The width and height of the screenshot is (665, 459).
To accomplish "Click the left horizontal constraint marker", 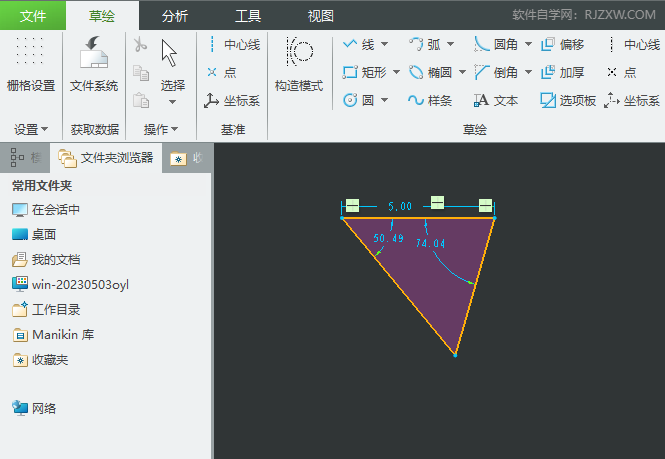I will (352, 205).
